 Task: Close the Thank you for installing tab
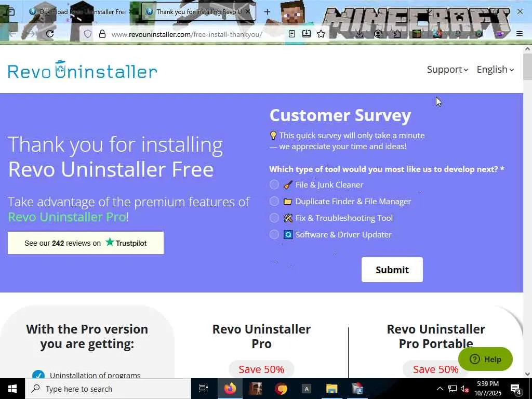(x=248, y=11)
